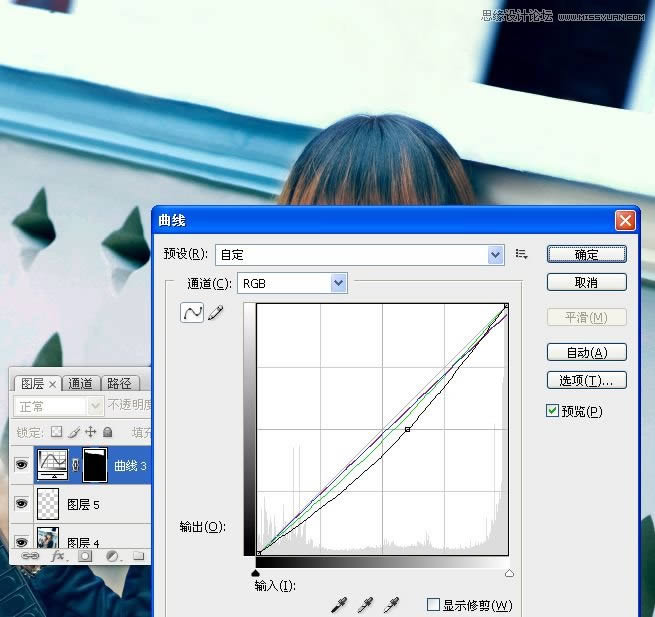
Task: Open the preset options menu icon
Action: click(x=521, y=254)
